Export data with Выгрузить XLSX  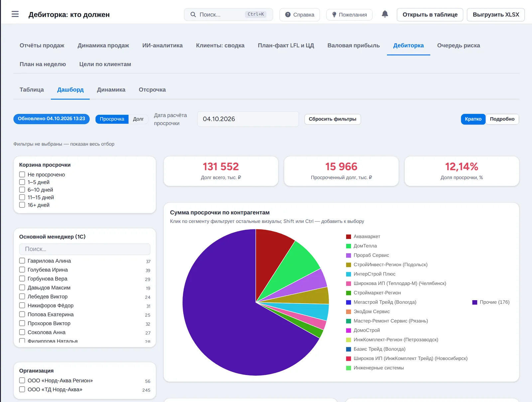point(496,15)
